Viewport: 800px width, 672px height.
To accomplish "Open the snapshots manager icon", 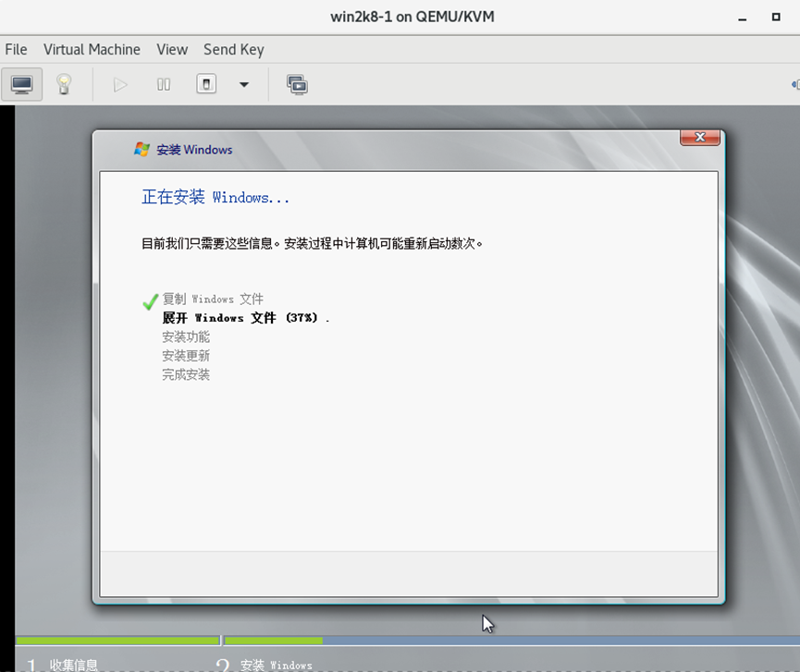I will coord(297,85).
